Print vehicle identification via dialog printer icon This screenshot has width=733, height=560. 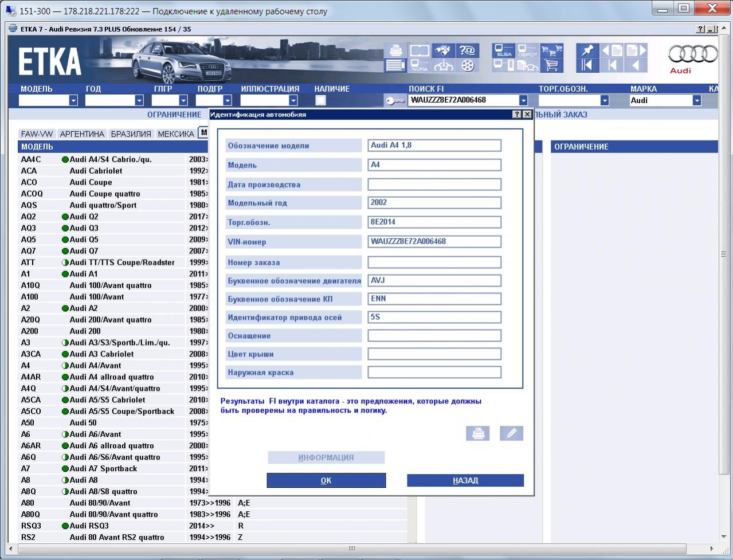pos(477,433)
